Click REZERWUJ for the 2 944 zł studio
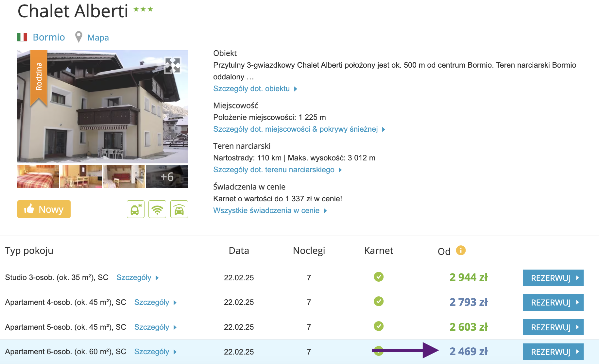 click(x=553, y=278)
